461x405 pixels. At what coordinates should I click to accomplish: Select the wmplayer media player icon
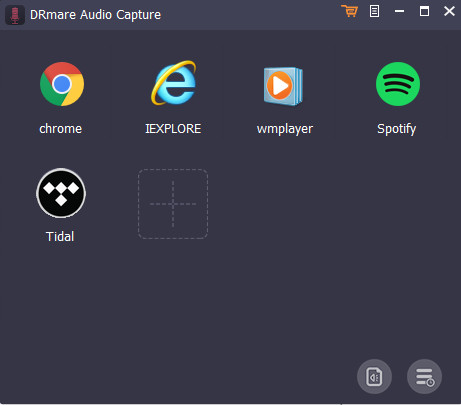click(x=283, y=86)
